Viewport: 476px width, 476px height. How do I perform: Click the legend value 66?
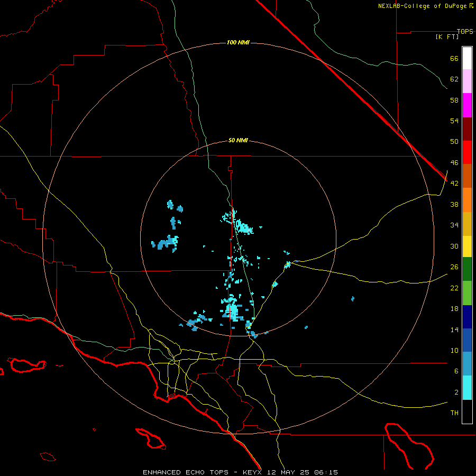click(454, 58)
